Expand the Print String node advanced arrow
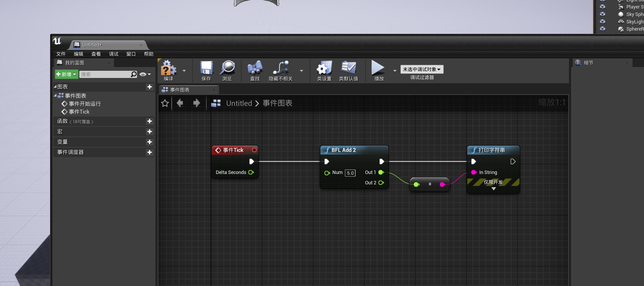Screen dimensions: 644x286 click(494, 189)
